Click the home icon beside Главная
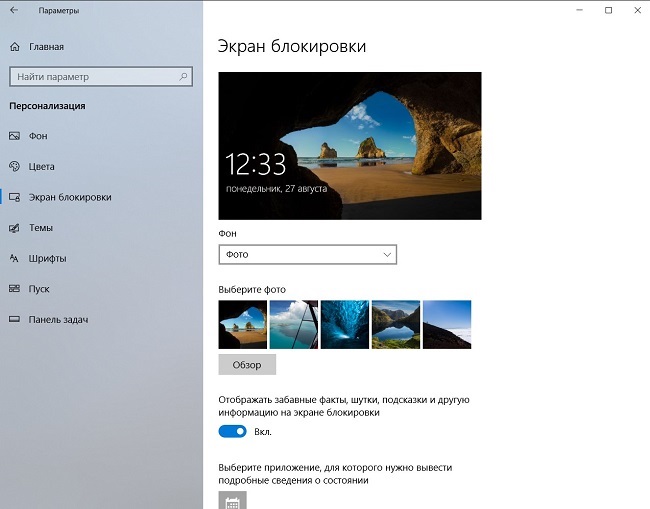This screenshot has height=509, width=650. coord(15,47)
